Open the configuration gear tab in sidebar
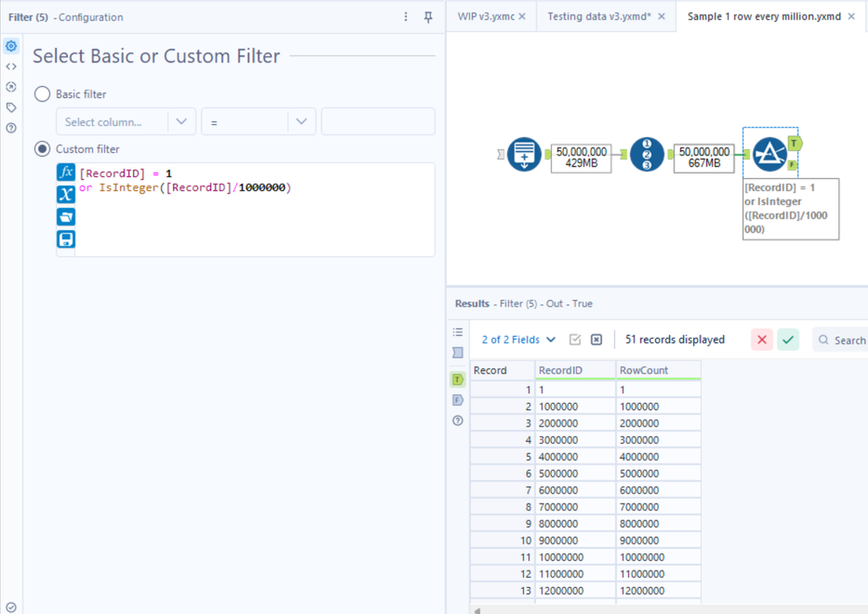868x614 pixels. coord(11,46)
